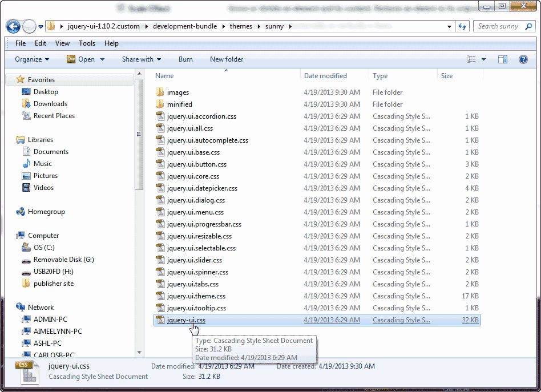Click the blue Help question mark icon
Image resolution: width=541 pixels, height=392 pixels.
tap(523, 59)
